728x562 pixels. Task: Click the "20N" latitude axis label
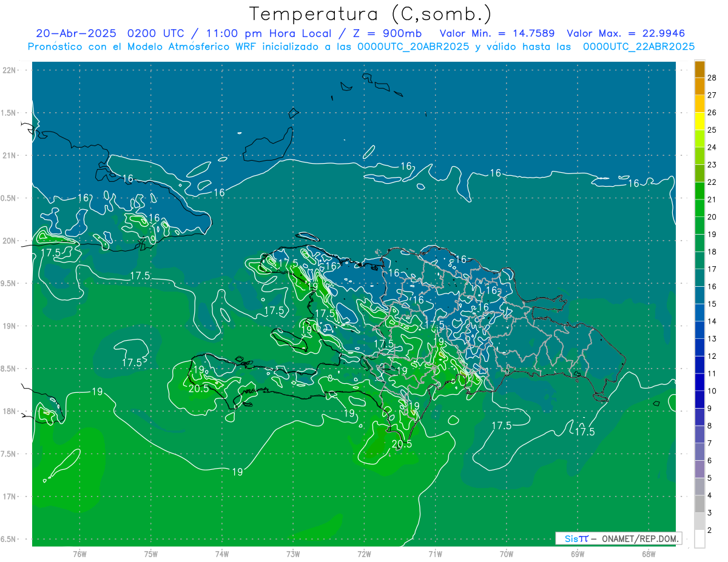(x=10, y=241)
